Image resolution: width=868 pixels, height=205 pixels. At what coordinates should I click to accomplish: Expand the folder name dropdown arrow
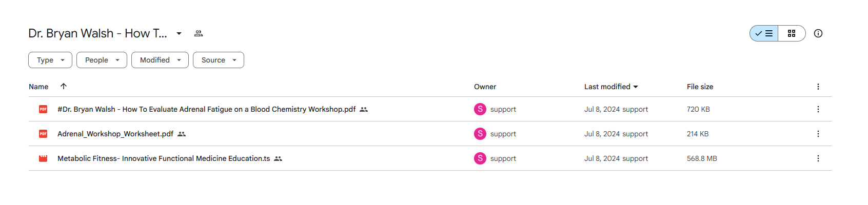pos(179,33)
